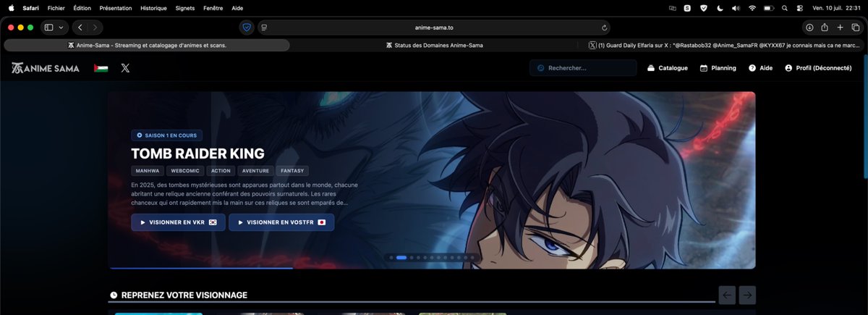This screenshot has height=315, width=868.
Task: Switch to Status des Domaines Anime-Sama tab
Action: (434, 45)
